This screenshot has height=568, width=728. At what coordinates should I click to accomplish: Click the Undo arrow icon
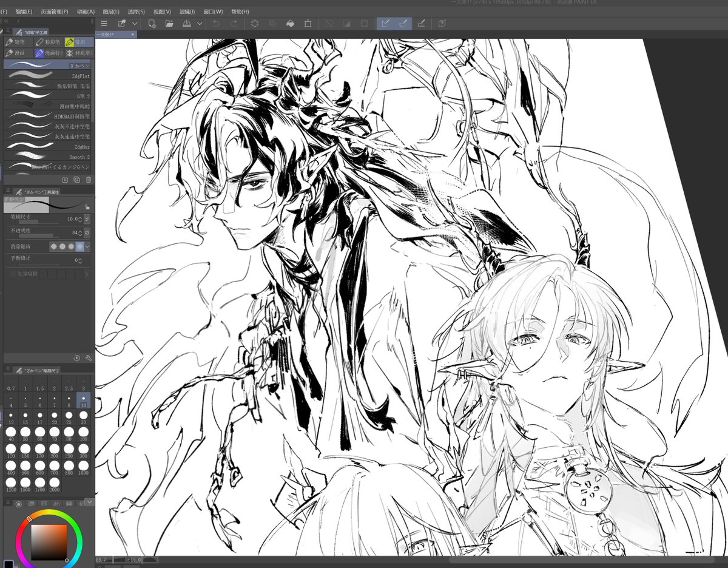217,24
